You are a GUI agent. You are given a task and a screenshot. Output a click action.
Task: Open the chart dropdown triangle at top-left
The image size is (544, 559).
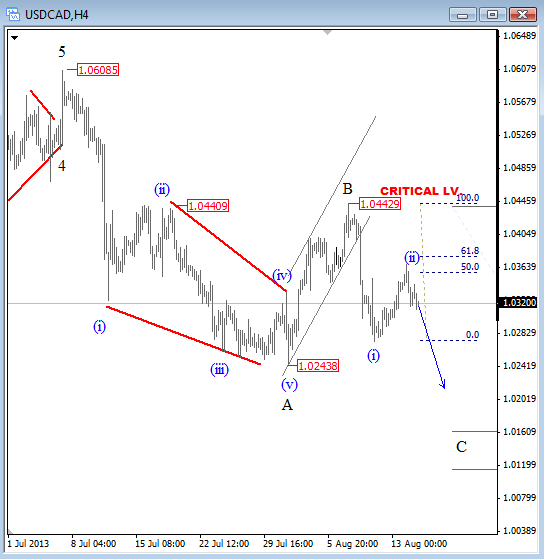tap(14, 37)
